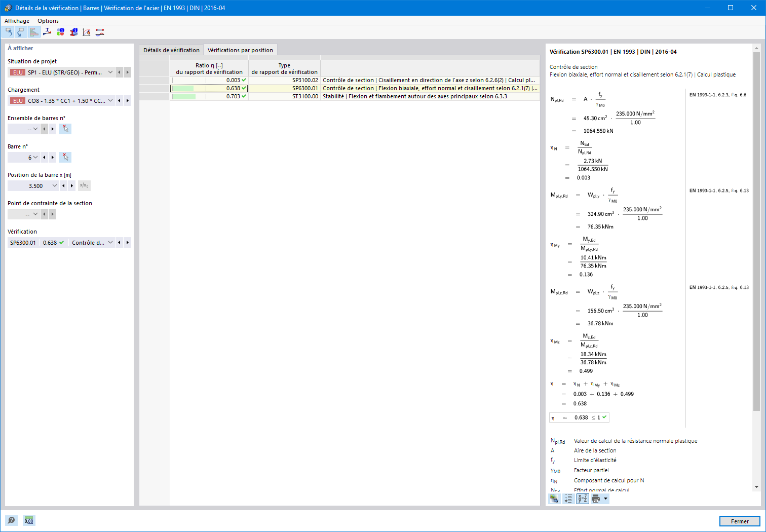The image size is (766, 532).
Task: Click the first toolbar icon with back arrow
Action: (8, 32)
